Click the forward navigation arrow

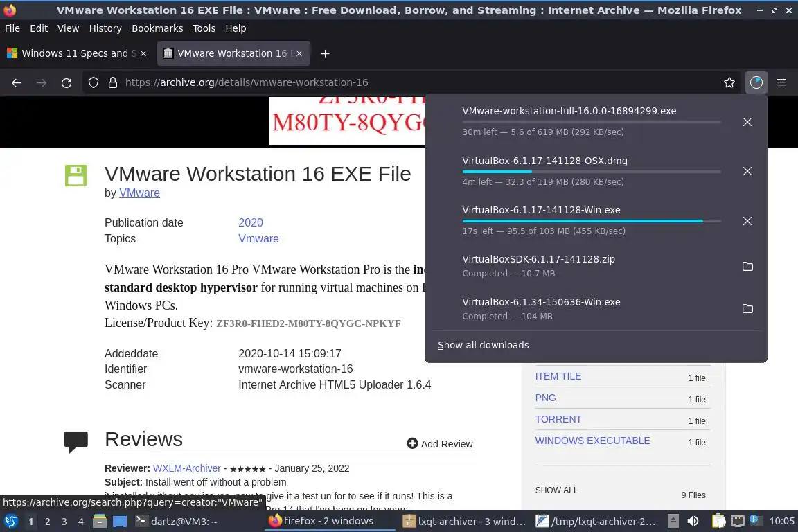click(x=42, y=82)
